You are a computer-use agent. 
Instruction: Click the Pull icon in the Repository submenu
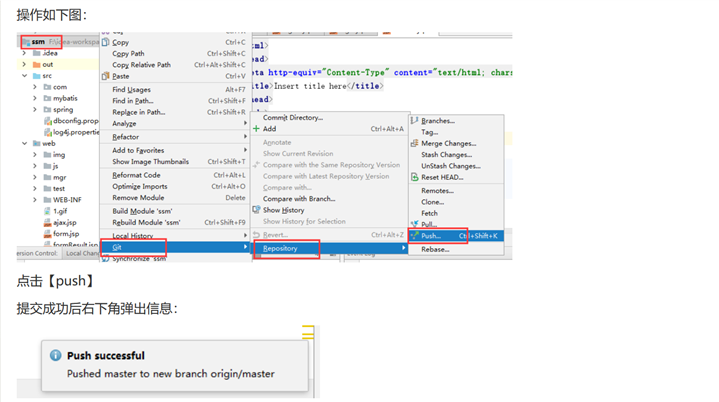415,224
